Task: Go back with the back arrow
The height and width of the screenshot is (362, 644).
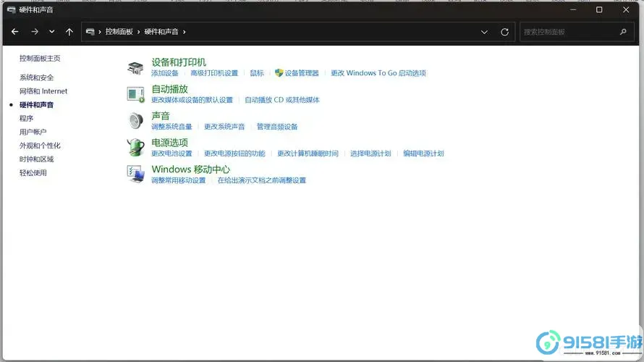Action: 14,32
